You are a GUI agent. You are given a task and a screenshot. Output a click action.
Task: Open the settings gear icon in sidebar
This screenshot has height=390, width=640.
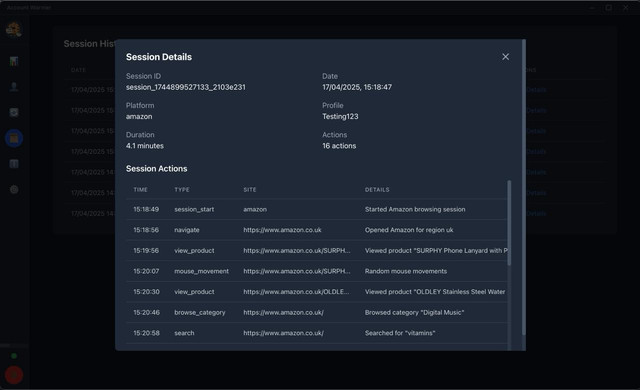click(14, 189)
